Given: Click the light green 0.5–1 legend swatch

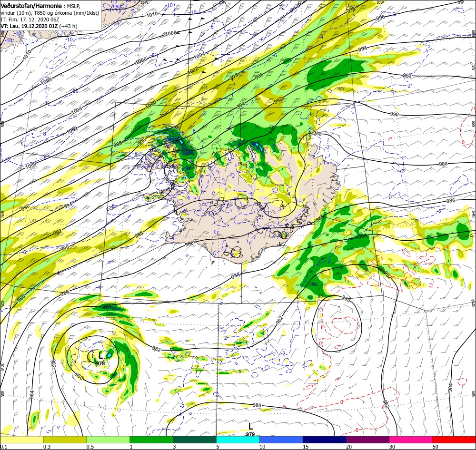Looking at the screenshot, I should 108,440.
